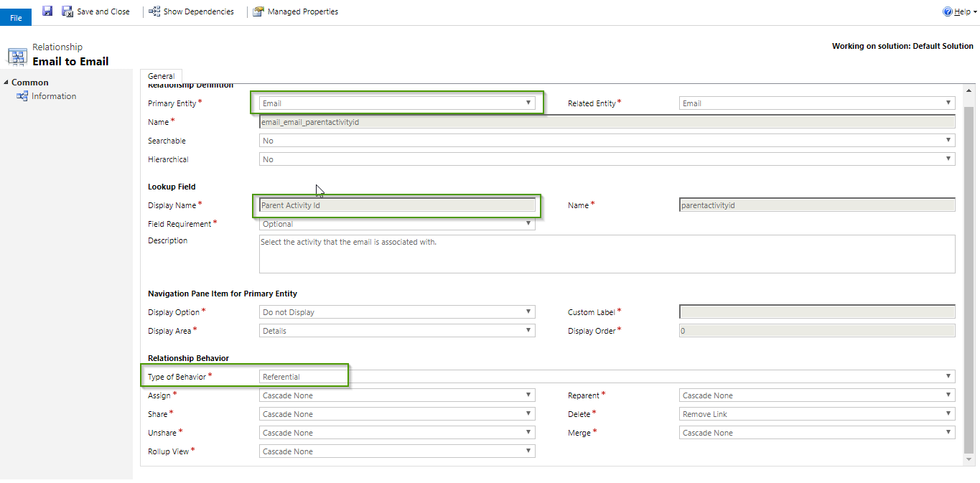Click the form's vertical scrollbar

click(969, 278)
